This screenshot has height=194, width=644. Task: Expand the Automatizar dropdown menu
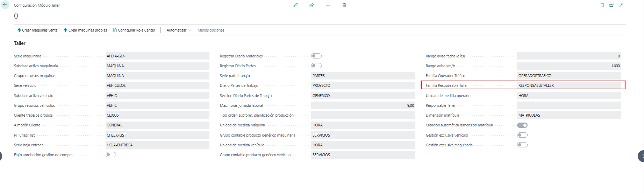coord(179,30)
